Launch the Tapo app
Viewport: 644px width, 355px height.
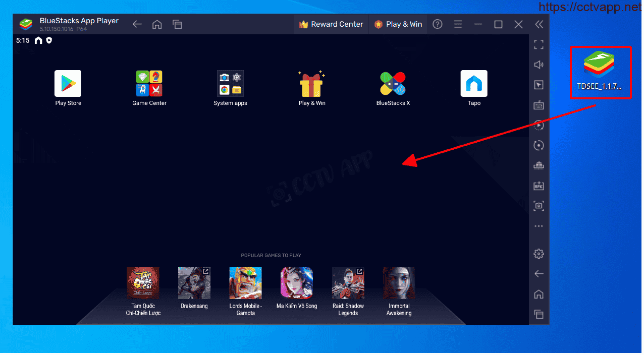click(474, 84)
